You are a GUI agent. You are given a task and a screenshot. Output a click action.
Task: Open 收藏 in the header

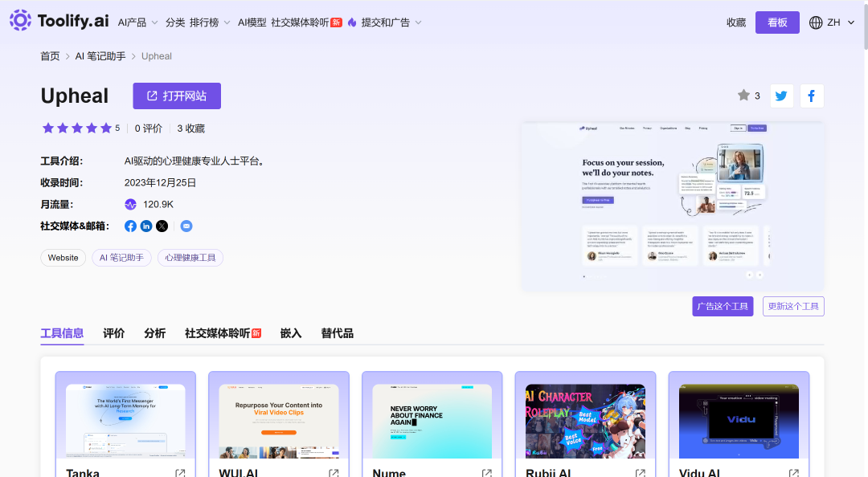(x=736, y=22)
